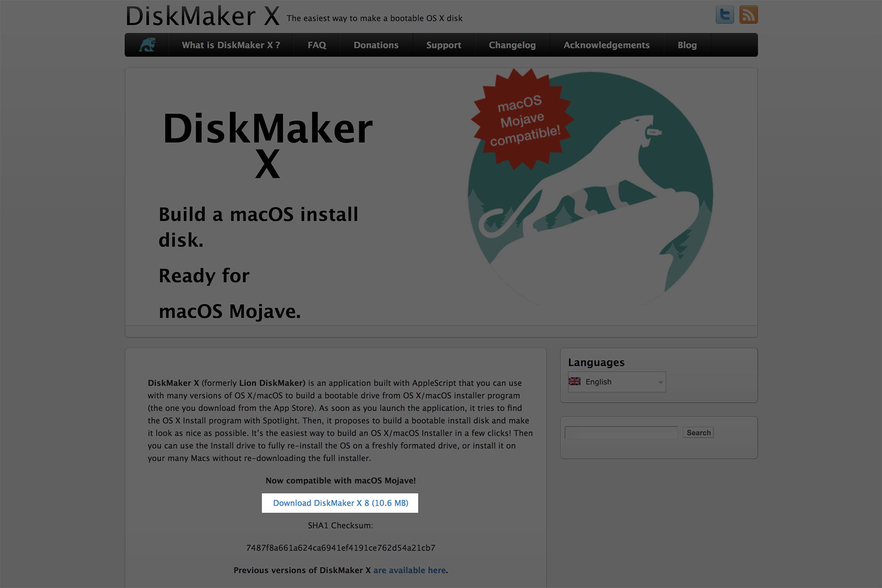Expand the English language dropdown
This screenshot has height=588, width=882.
617,382
